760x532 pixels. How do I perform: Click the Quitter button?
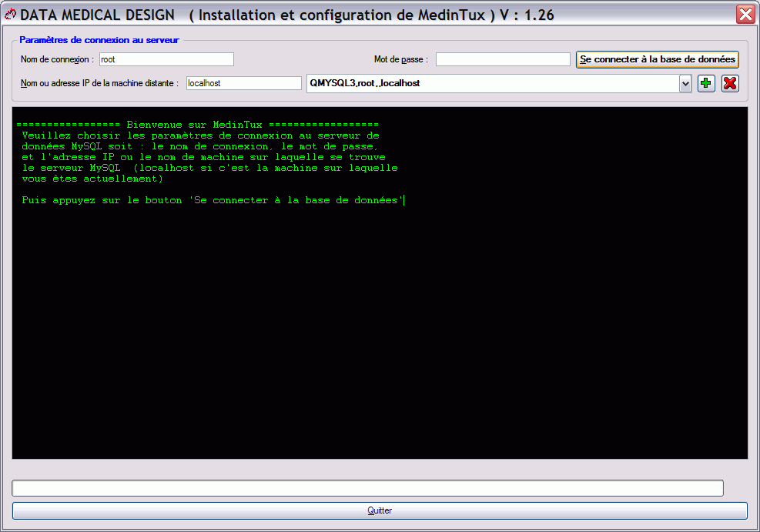tap(380, 510)
